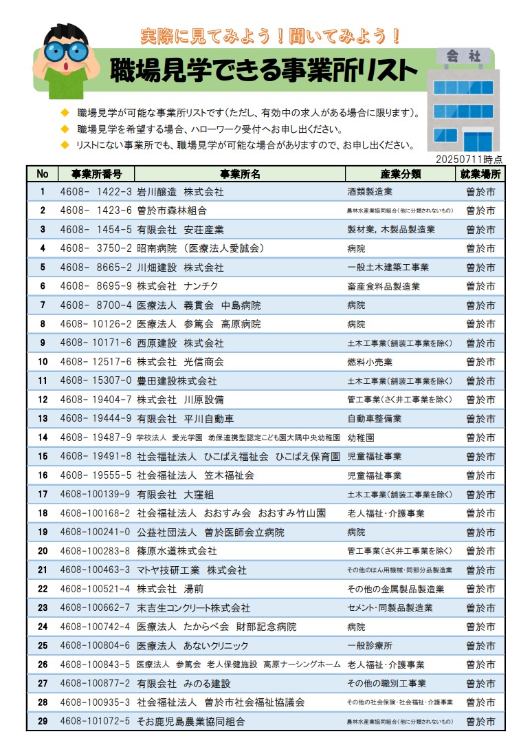Select 末吉生コンクリート株式会社
Image resolution: width=532 pixels, height=756 pixels.
(x=193, y=608)
